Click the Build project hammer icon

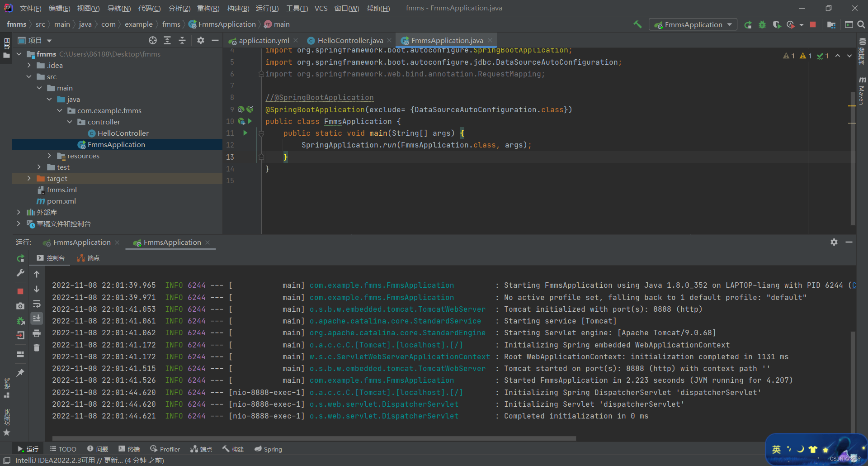click(637, 24)
